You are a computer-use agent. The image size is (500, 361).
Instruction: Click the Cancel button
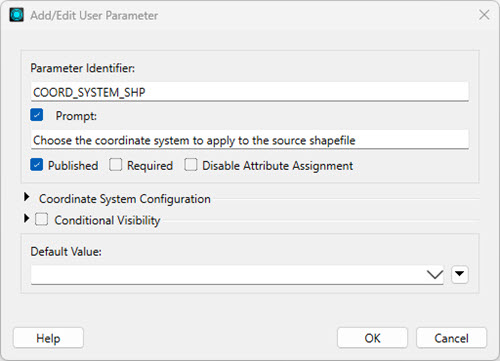point(451,338)
